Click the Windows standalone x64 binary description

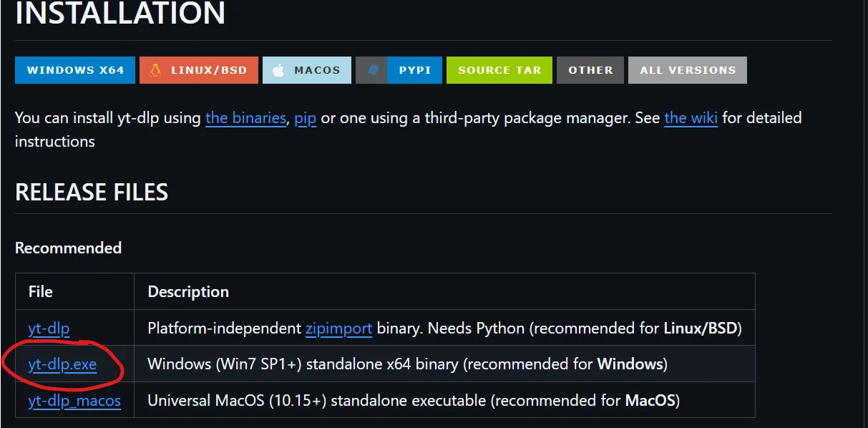pos(407,364)
